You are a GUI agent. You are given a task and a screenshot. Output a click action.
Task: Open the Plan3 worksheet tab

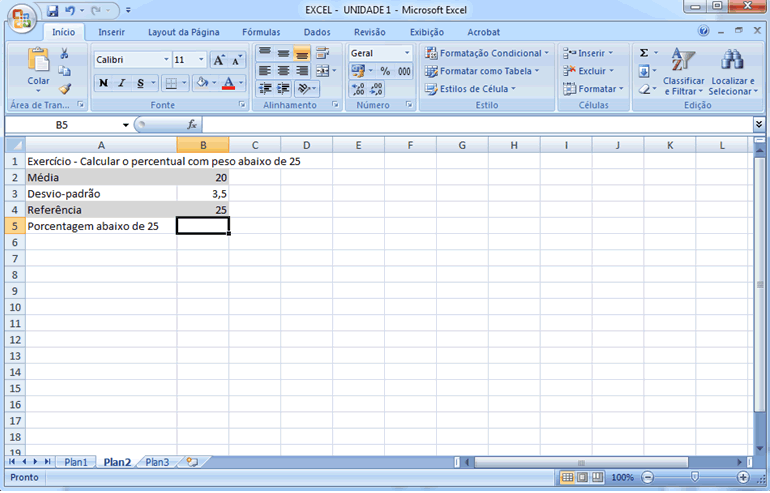pos(157,462)
